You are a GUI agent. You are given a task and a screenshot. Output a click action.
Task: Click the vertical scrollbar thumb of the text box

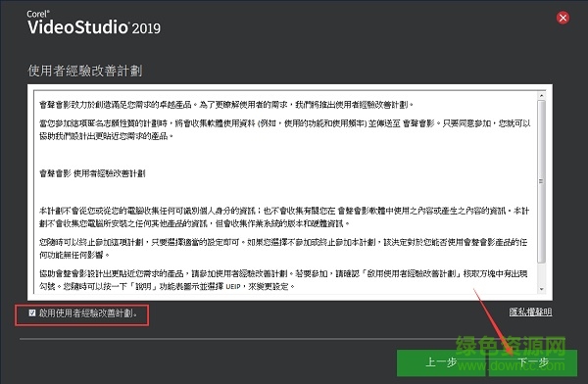tap(541, 181)
